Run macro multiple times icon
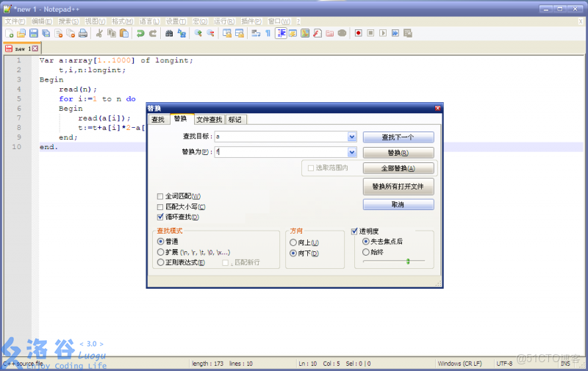 click(395, 33)
